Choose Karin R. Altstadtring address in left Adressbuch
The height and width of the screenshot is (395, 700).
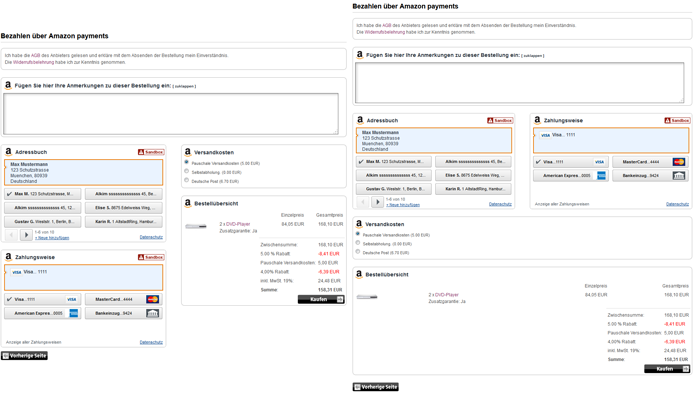pos(124,222)
